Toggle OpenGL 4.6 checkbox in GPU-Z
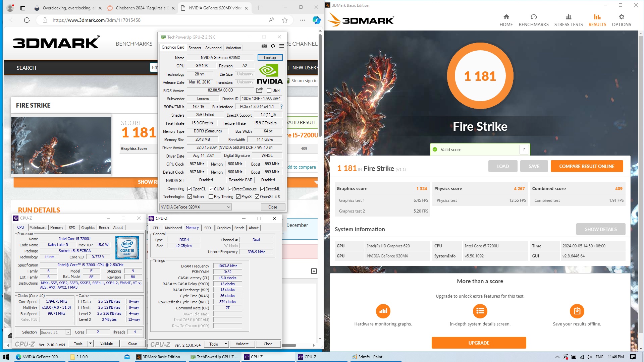This screenshot has height=362, width=644. click(x=257, y=197)
